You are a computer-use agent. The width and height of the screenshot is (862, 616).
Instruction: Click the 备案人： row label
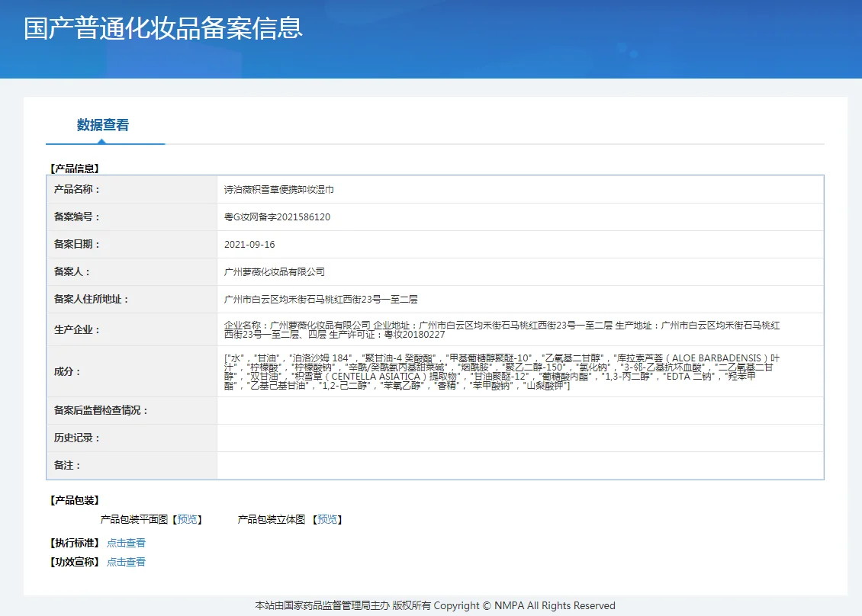[x=72, y=272]
